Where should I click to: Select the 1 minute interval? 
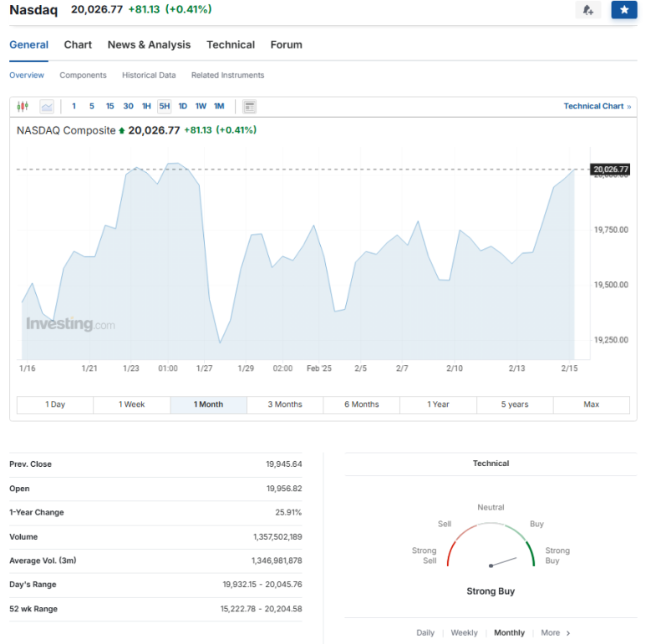[74, 106]
